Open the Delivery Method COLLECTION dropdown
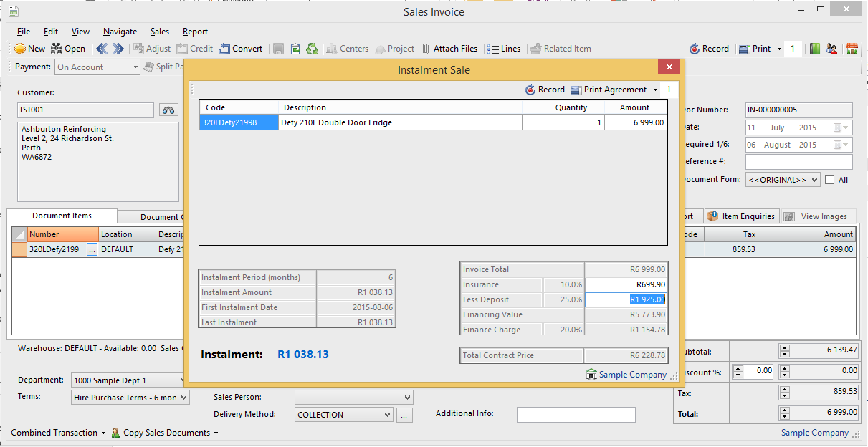Image resolution: width=868 pixels, height=447 pixels. (388, 415)
